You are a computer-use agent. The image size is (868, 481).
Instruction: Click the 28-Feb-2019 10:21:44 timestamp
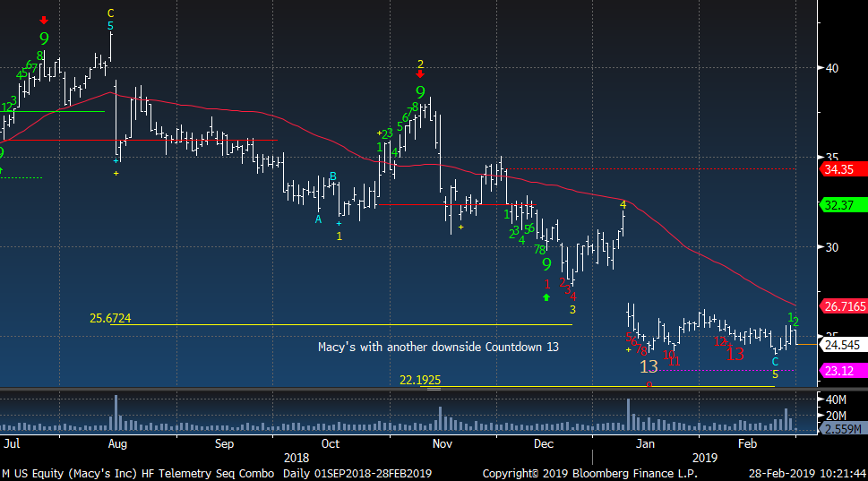coord(807,474)
